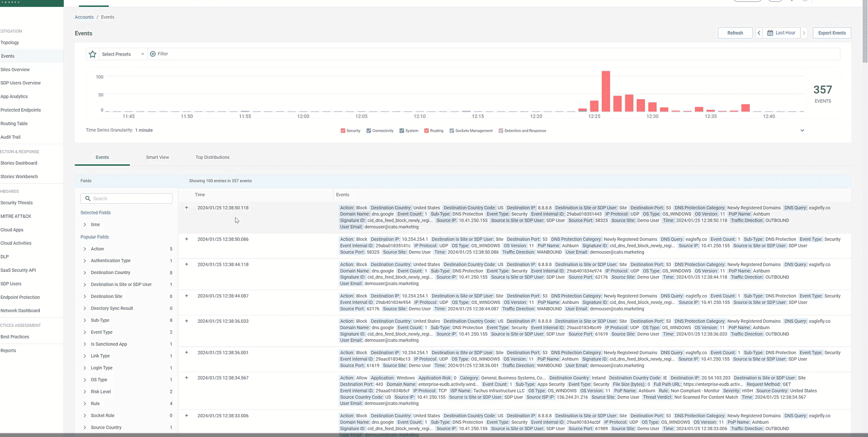Open Best Practices in the sidebar

pyautogui.click(x=15, y=337)
